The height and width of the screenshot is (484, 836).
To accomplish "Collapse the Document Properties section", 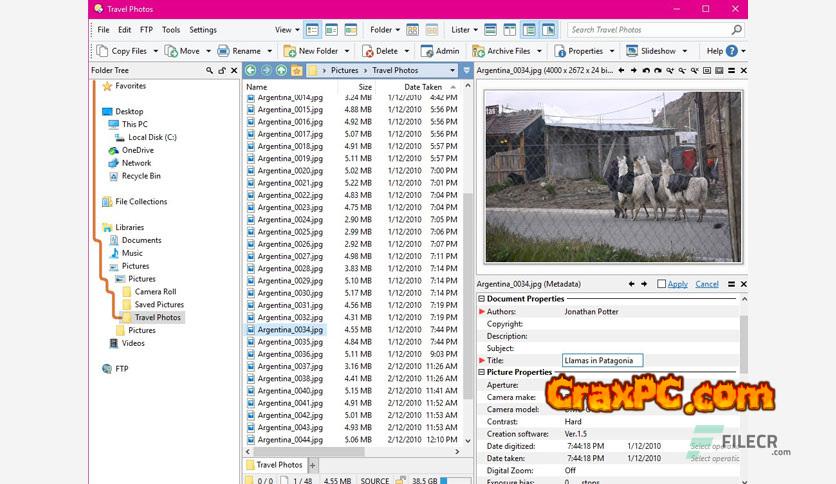I will [x=482, y=299].
